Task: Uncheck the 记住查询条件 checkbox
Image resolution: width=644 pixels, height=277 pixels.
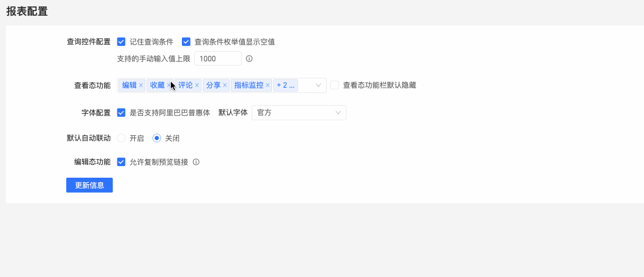Action: pyautogui.click(x=121, y=42)
